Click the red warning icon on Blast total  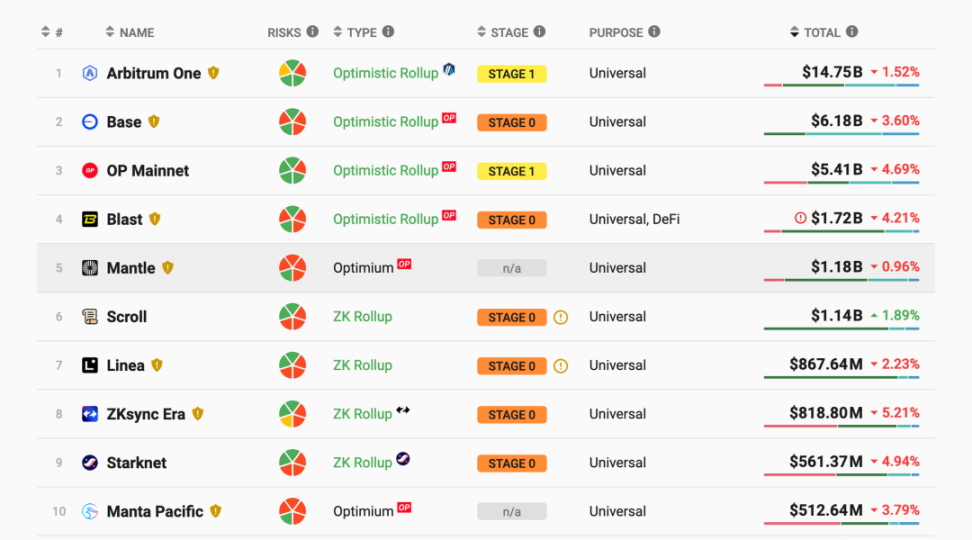(x=799, y=217)
